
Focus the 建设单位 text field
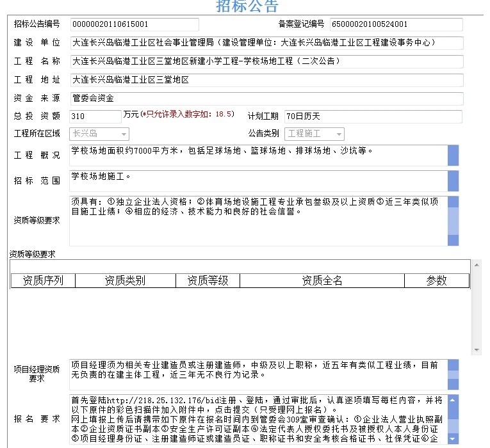pyautogui.click(x=267, y=43)
